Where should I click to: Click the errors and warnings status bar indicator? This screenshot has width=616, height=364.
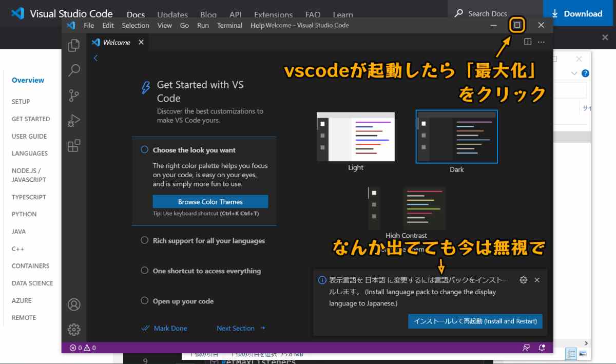81,348
